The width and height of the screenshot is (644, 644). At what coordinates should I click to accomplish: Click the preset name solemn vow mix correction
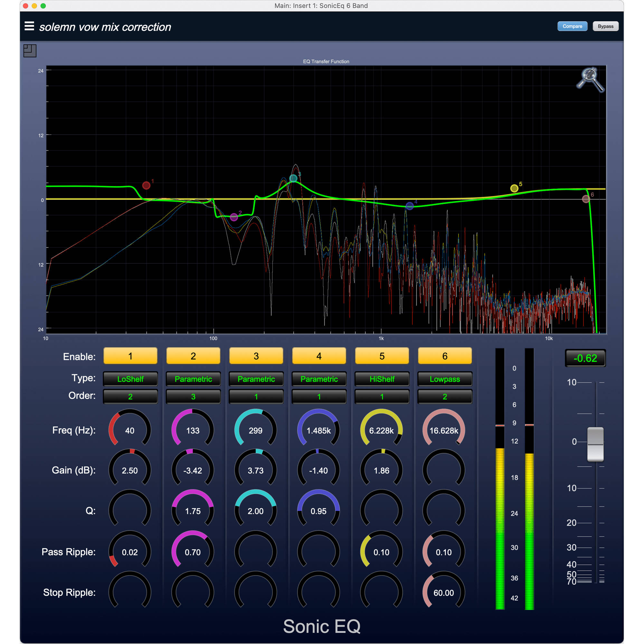tap(105, 27)
